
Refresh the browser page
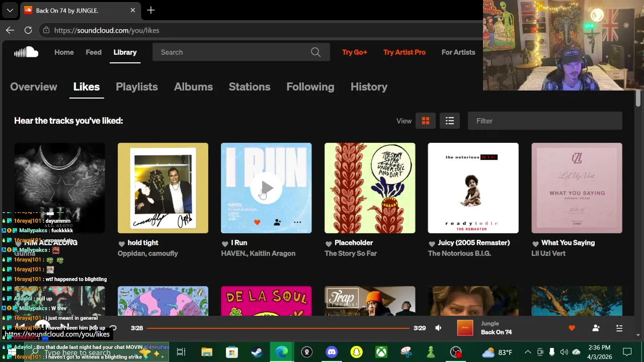click(x=28, y=30)
